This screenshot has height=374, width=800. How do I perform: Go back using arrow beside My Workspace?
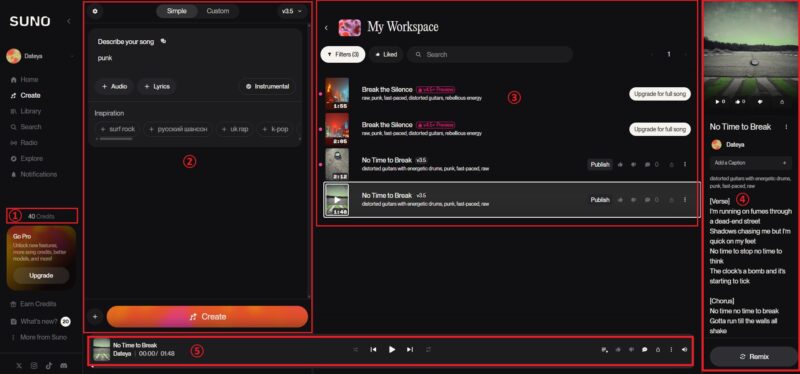tap(327, 28)
